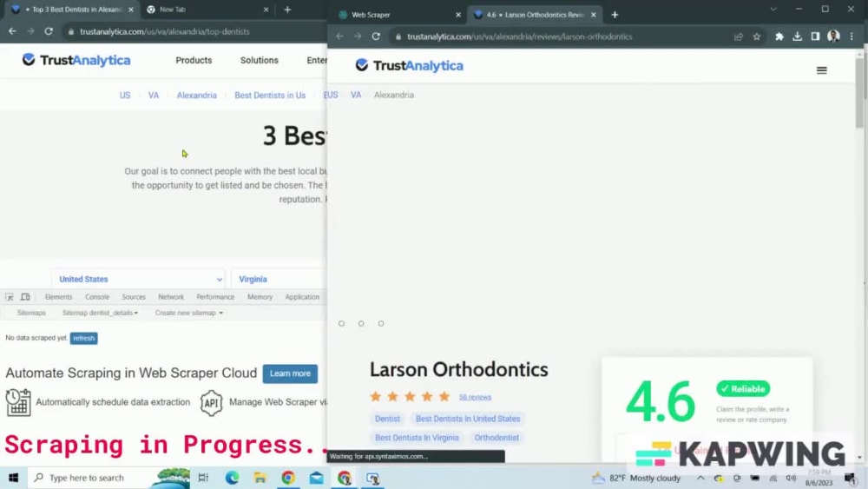This screenshot has width=868, height=489.
Task: Switch to DevTools Performance tab
Action: click(x=215, y=297)
